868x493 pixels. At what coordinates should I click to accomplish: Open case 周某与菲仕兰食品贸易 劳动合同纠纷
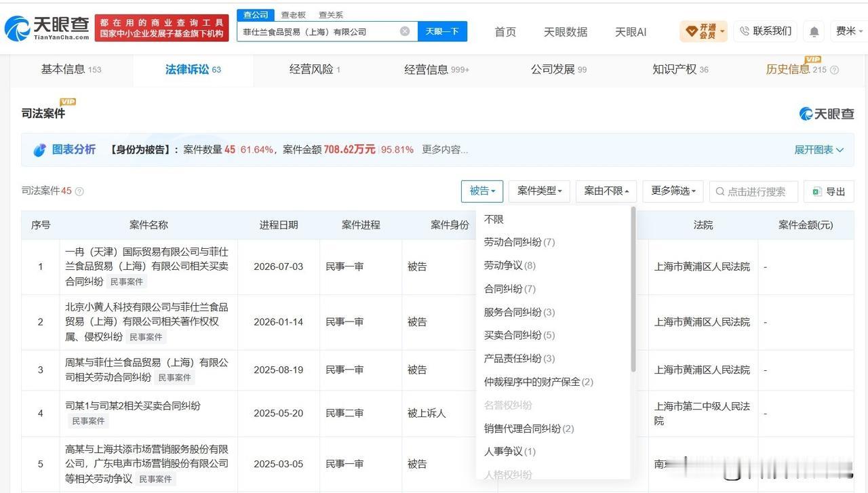(147, 370)
